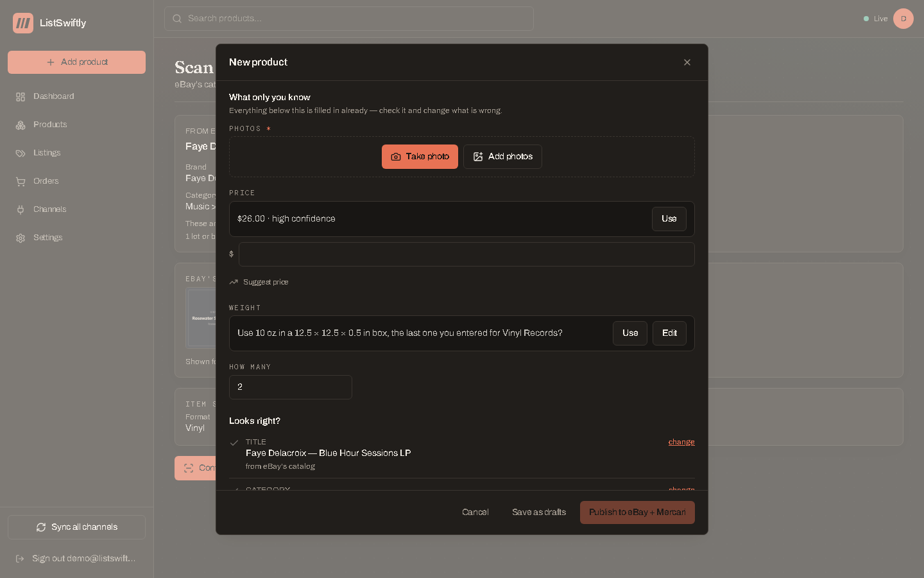Click Save as drafts

coord(539,512)
